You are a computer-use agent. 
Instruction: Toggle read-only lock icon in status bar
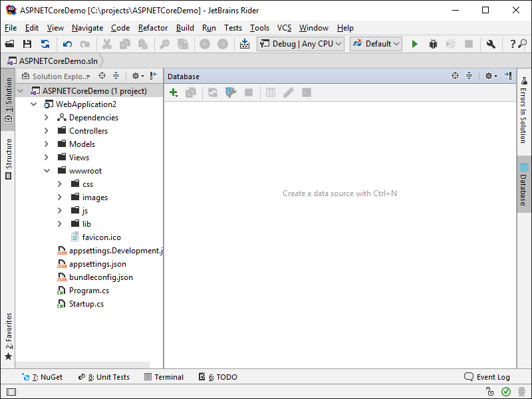(489, 391)
